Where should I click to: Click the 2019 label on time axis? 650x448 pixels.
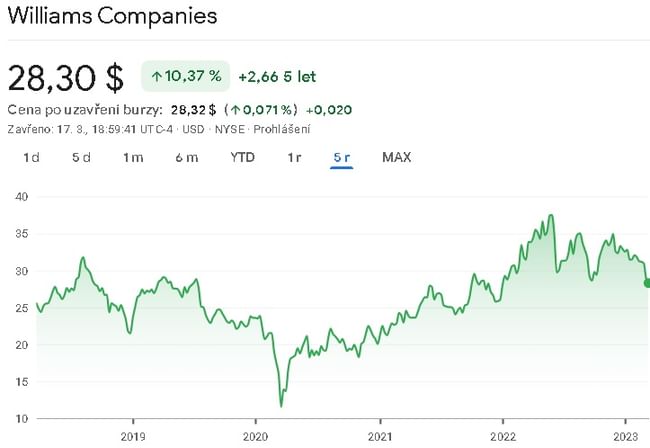[x=133, y=436]
